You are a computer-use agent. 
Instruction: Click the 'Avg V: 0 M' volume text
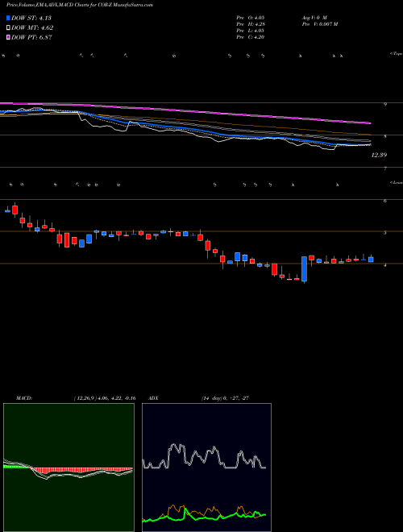click(x=314, y=18)
